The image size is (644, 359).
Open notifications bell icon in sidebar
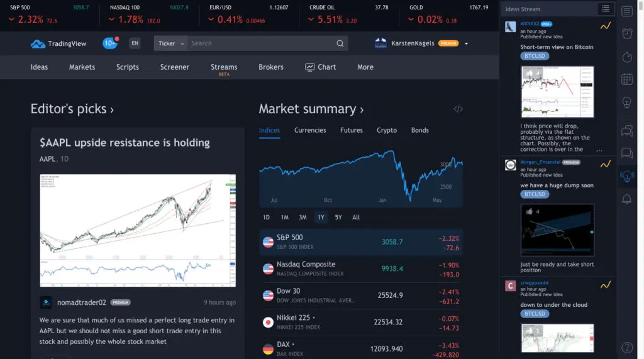[x=626, y=199]
